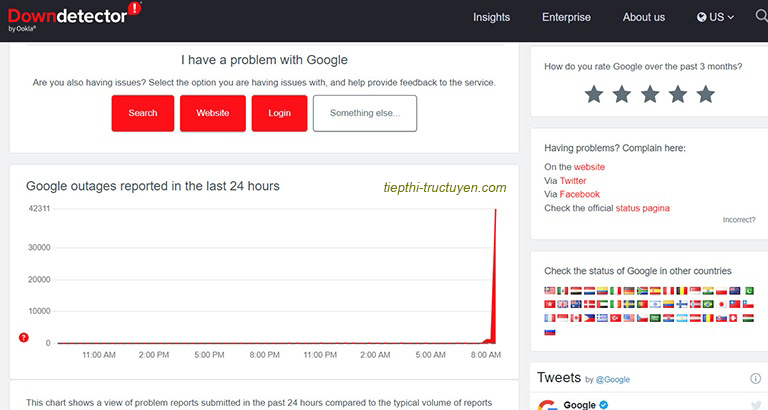Select the Israel flag

pos(655,304)
